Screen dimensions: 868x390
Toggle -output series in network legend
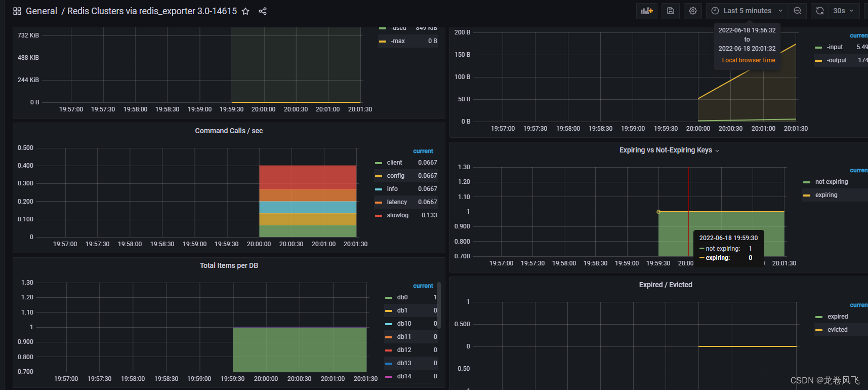[x=837, y=60]
